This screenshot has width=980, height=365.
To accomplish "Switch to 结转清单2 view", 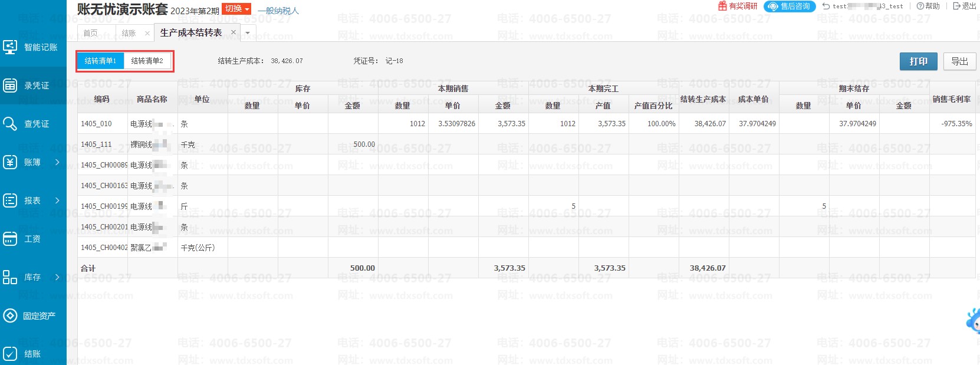I will pos(147,61).
